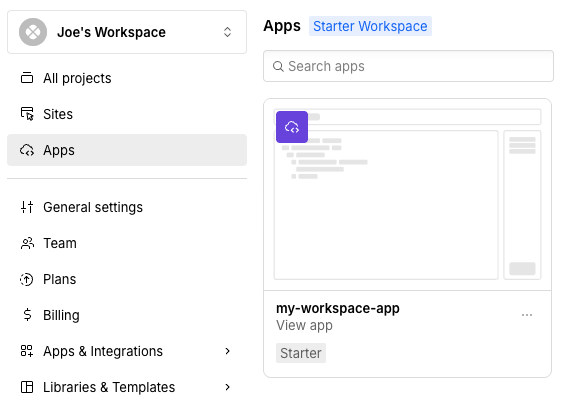This screenshot has height=416, width=562.
Task: Click the Apps page heading
Action: coord(282,26)
